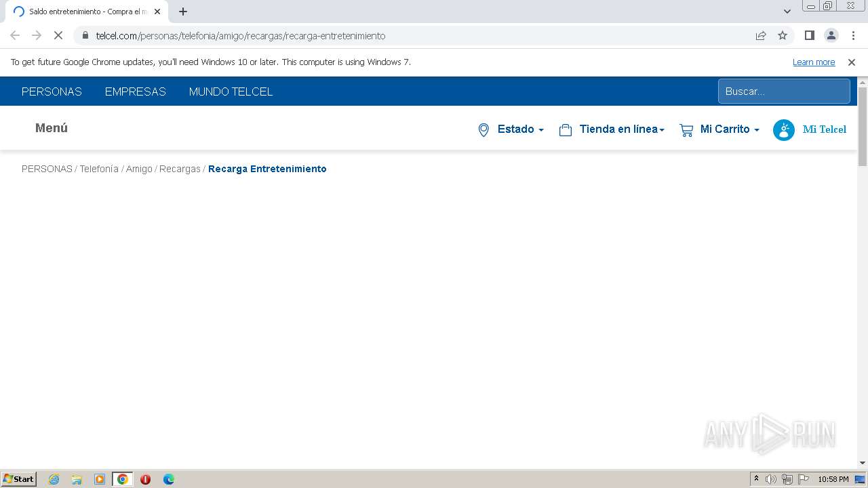Show hidden system tray icons
The width and height of the screenshot is (868, 488).
(x=756, y=479)
